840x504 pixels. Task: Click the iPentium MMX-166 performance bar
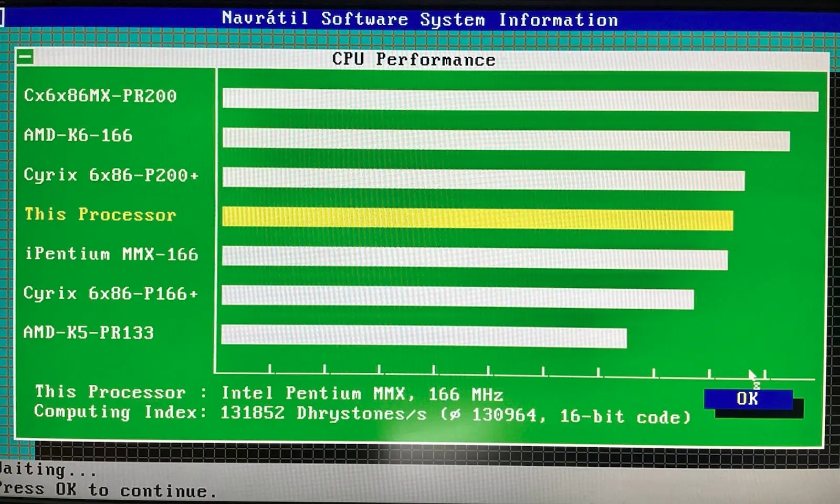tap(475, 258)
